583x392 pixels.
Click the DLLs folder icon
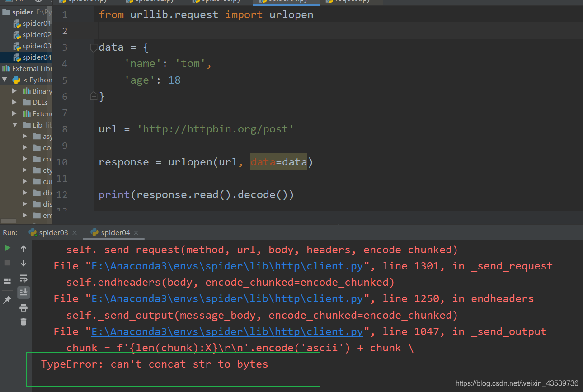pos(27,103)
